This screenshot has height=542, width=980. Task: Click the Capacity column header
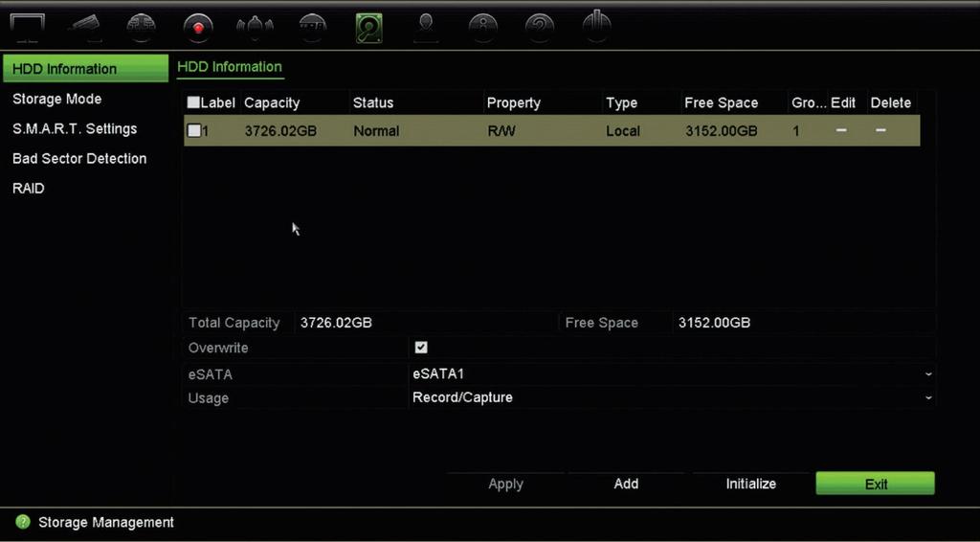pyautogui.click(x=272, y=103)
